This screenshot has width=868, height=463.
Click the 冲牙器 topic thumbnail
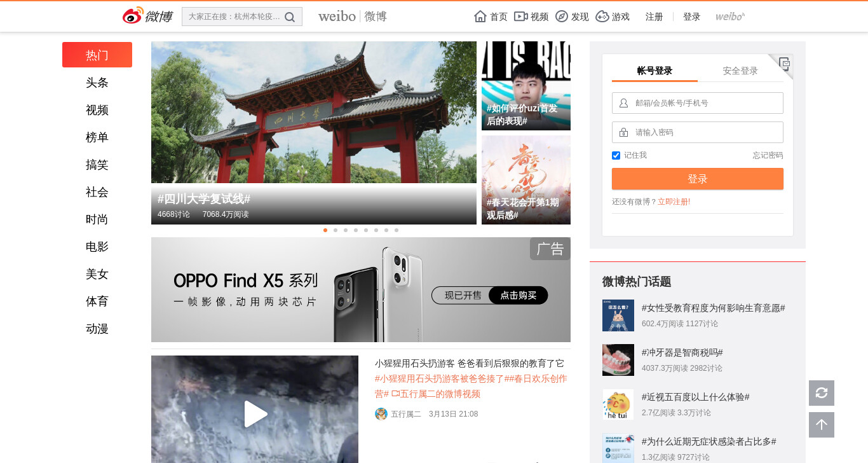point(618,360)
